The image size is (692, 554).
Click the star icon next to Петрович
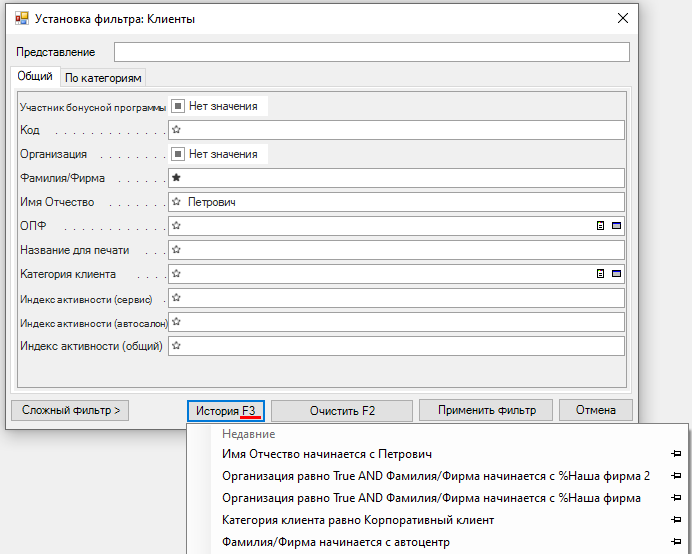tap(177, 202)
